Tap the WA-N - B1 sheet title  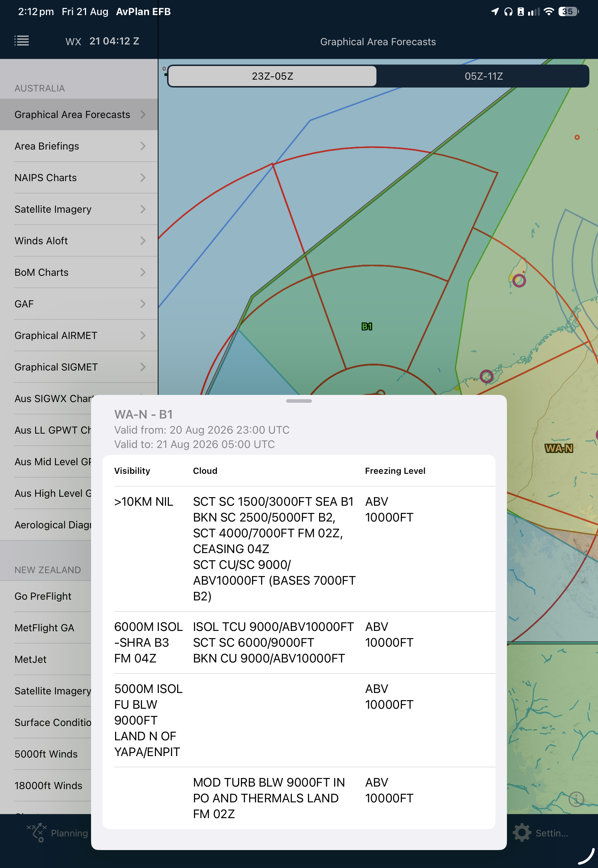pyautogui.click(x=143, y=414)
